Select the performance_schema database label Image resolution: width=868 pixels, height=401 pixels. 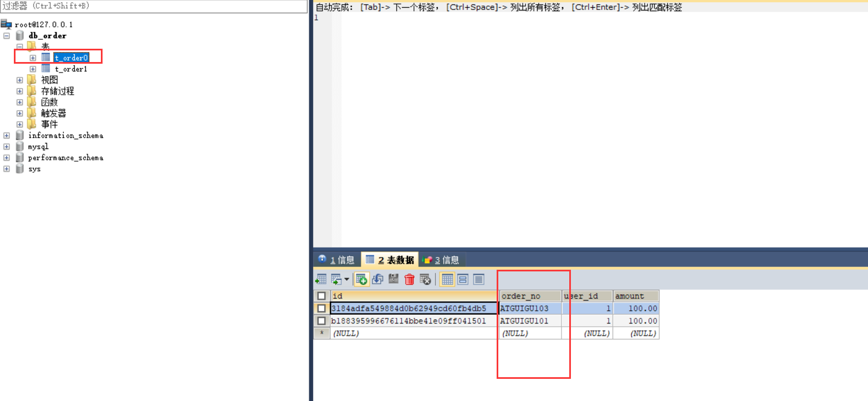pos(65,157)
